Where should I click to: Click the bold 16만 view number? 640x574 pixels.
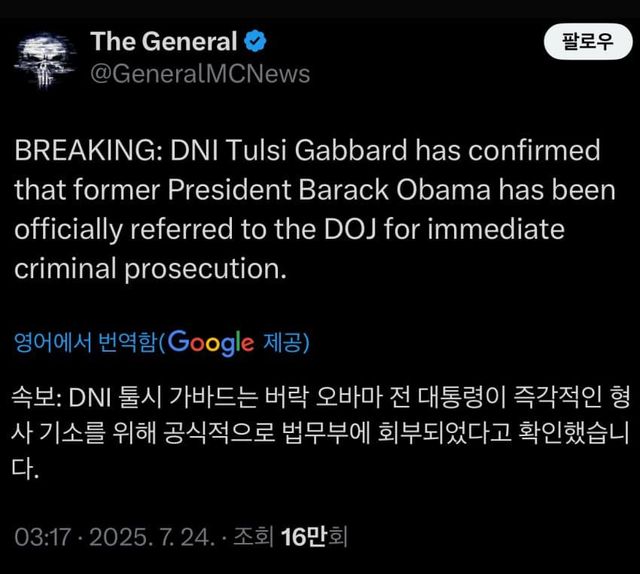click(x=305, y=537)
